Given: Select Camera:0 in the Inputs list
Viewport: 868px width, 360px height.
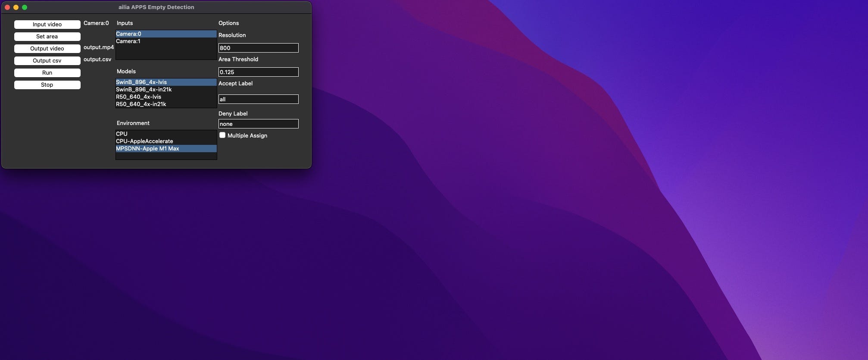Looking at the screenshot, I should coord(166,34).
